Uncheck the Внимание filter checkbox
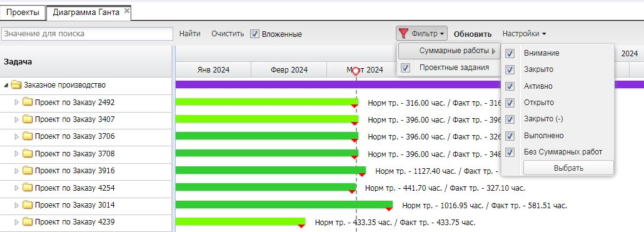The width and height of the screenshot is (644, 232). pos(510,53)
